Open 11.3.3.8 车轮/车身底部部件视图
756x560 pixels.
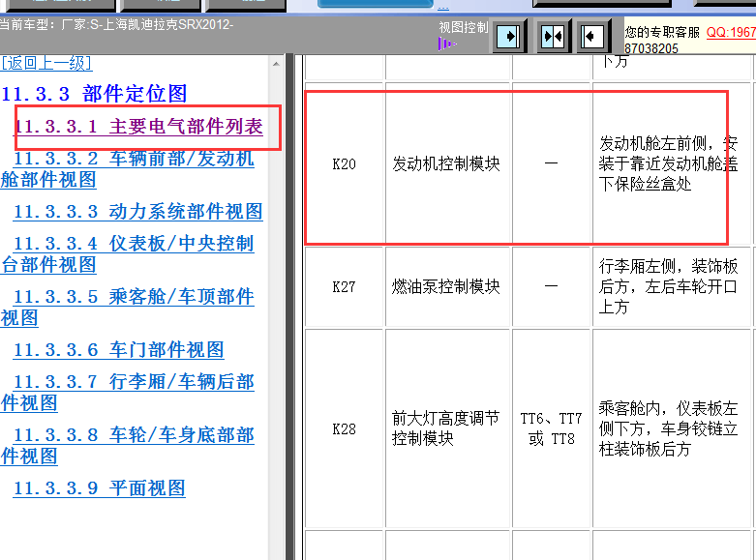coord(127,445)
